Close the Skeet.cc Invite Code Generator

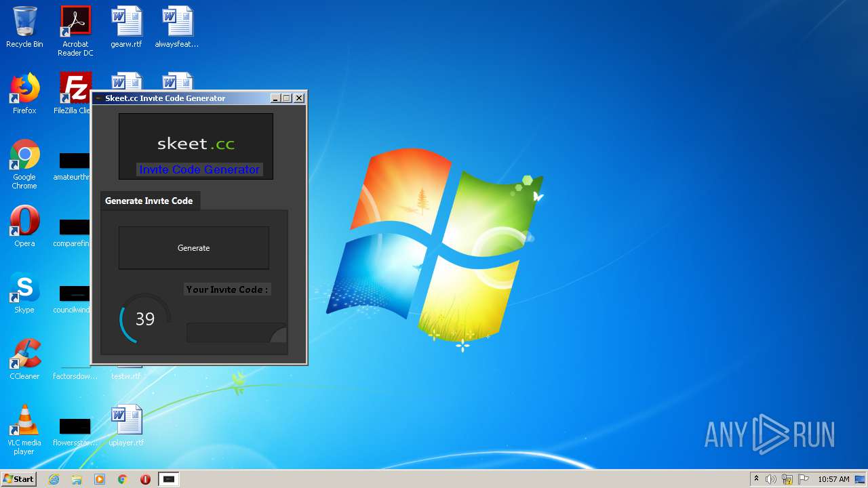299,98
